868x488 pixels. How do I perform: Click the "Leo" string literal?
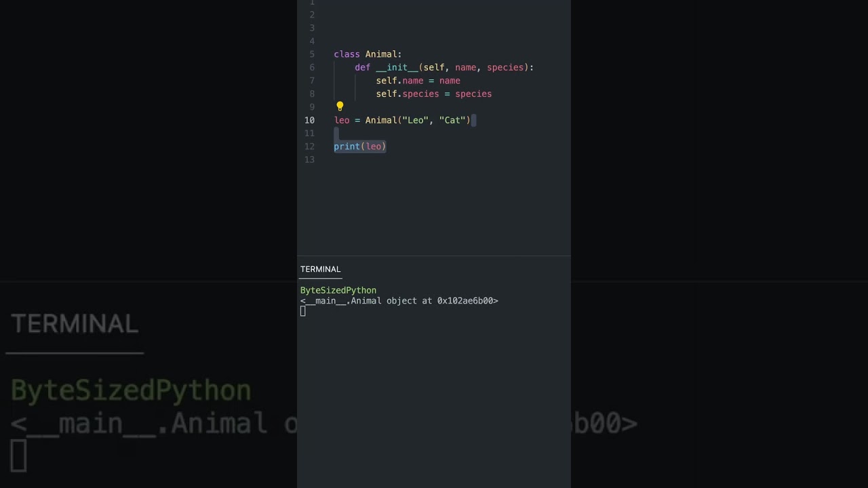416,120
